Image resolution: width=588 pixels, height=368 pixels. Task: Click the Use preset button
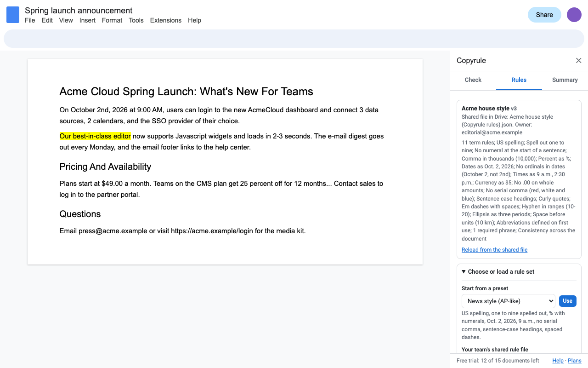pyautogui.click(x=568, y=301)
